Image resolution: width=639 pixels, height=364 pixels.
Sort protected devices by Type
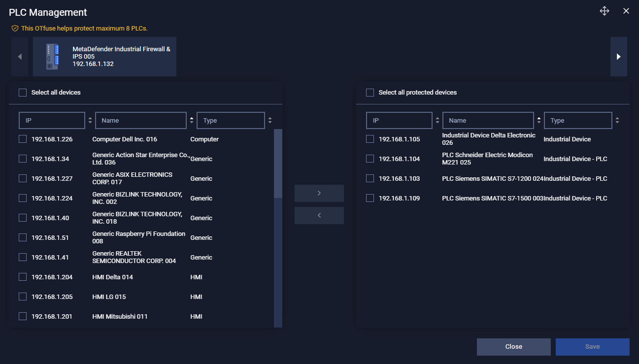(x=617, y=120)
